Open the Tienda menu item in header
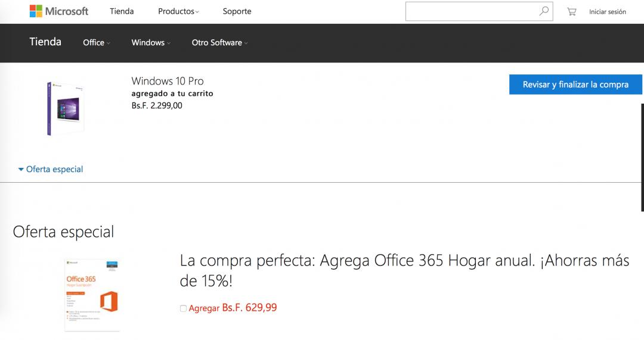Screen dimensions: 644x340 [122, 11]
